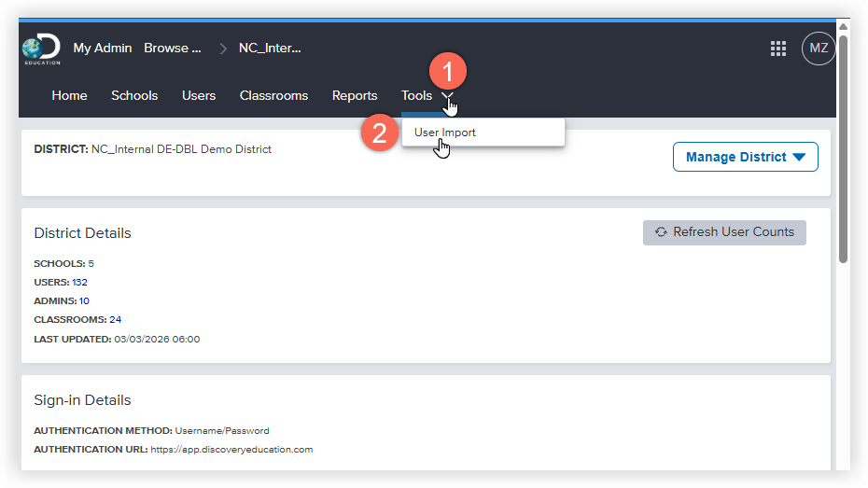
Task: Open the Schools tab
Action: pyautogui.click(x=134, y=96)
